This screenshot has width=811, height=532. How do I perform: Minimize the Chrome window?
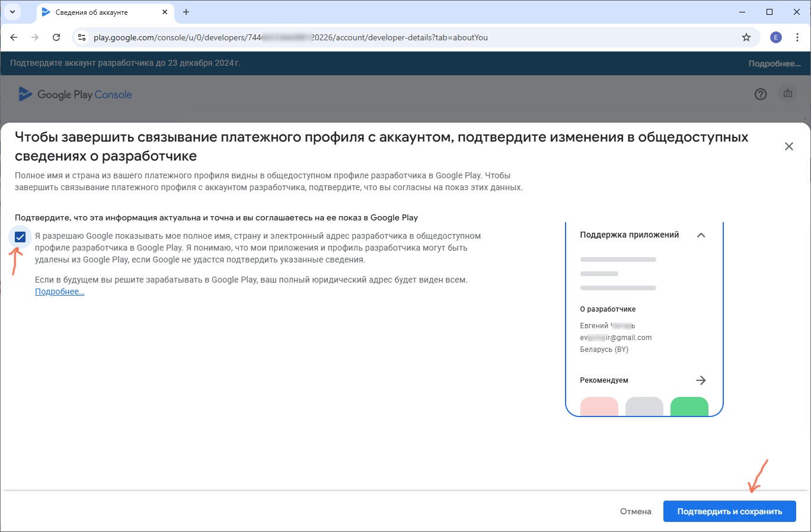[x=742, y=12]
